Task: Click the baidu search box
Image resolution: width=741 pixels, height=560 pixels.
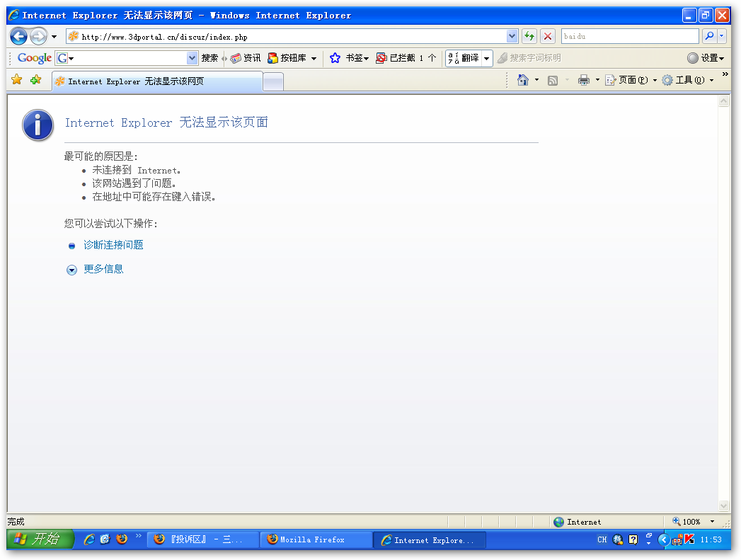Action: (x=630, y=36)
